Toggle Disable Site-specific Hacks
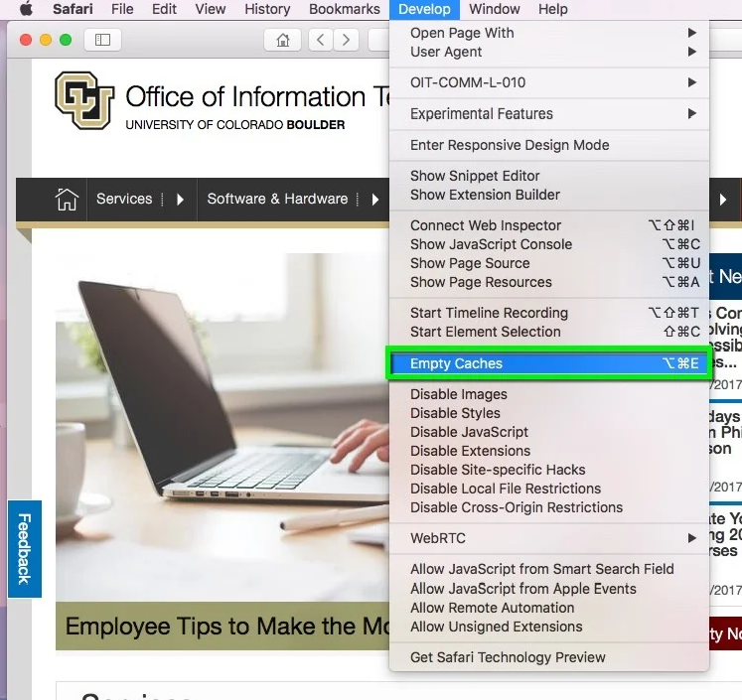The image size is (742, 700). click(x=549, y=470)
